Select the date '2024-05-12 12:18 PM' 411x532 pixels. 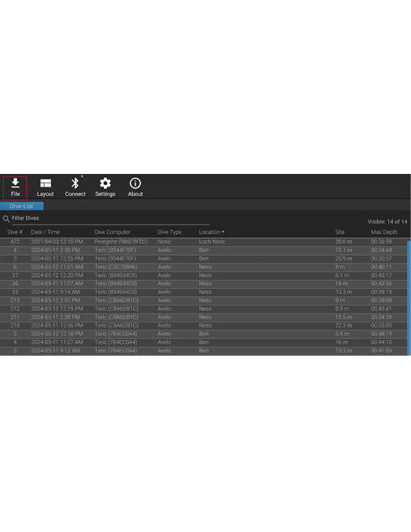(57, 334)
